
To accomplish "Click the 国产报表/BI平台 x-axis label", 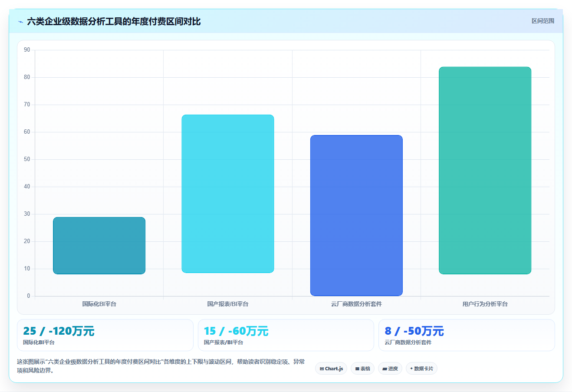I will (x=228, y=304).
